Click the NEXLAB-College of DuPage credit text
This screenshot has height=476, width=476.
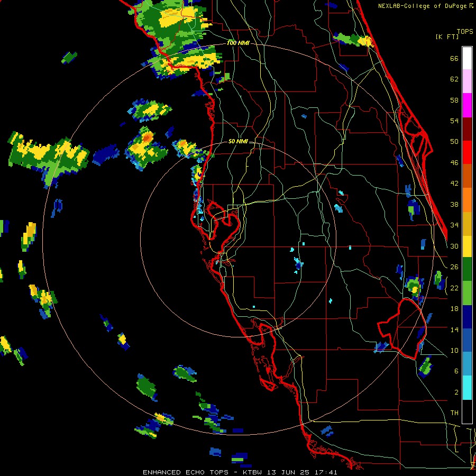click(423, 6)
